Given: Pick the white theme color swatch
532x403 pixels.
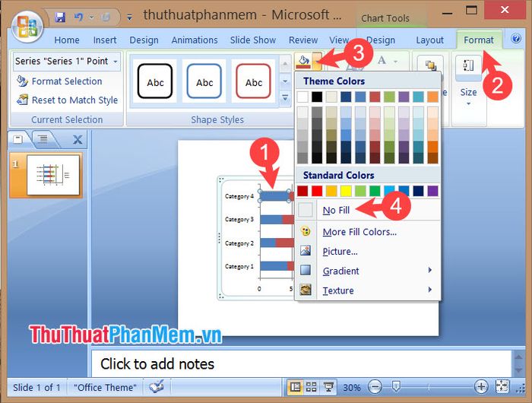Looking at the screenshot, I should point(302,97).
